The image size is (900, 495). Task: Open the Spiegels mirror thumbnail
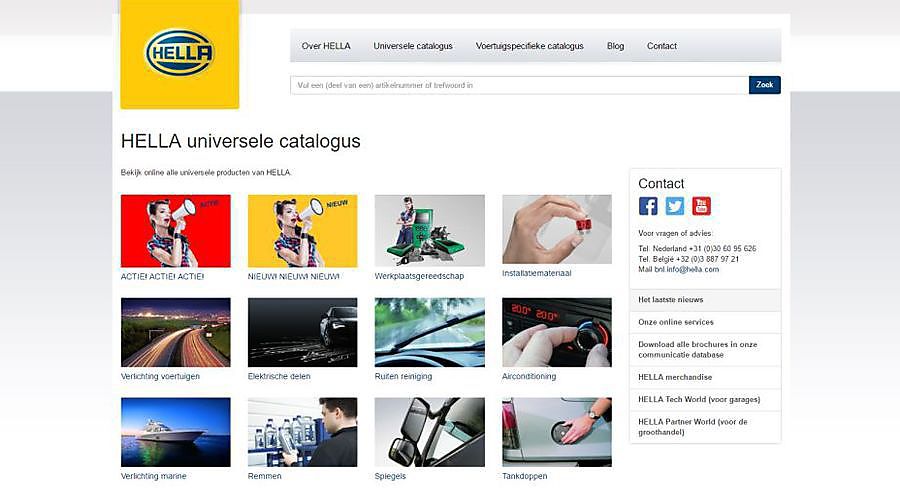(429, 432)
